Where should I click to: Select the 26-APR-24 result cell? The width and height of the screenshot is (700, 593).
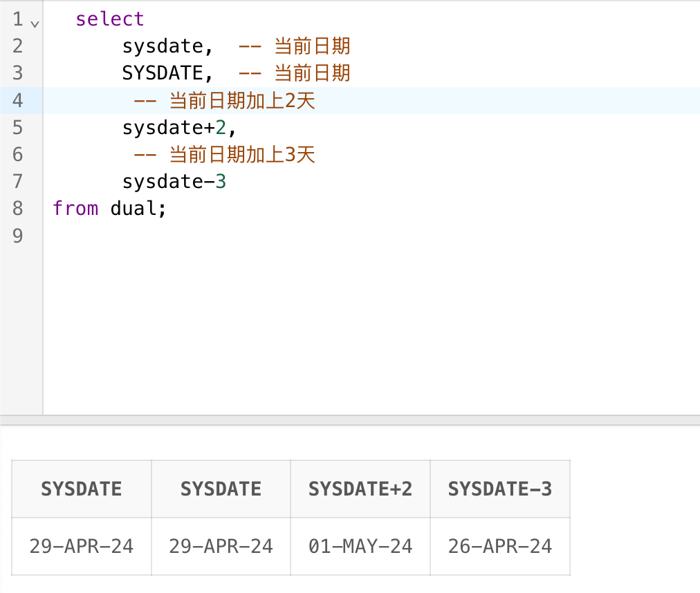[x=500, y=547]
